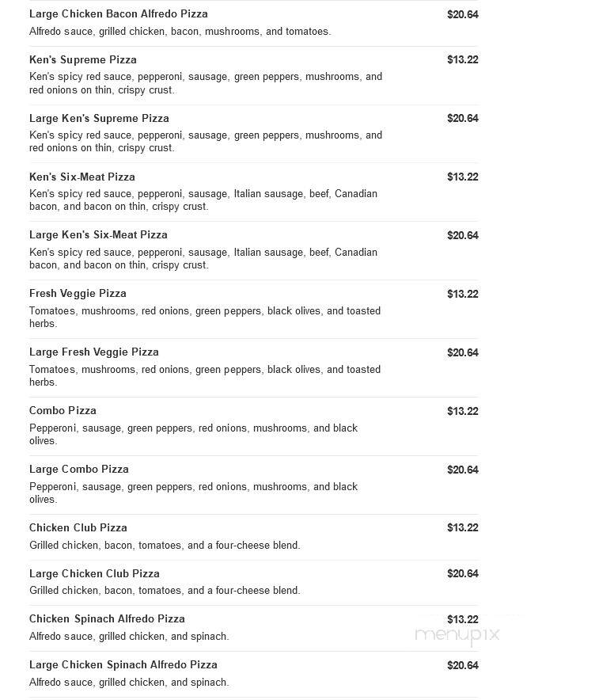599x700 pixels.
Task: Open Chicken Spinach Alfredo Pizza item
Action: (x=107, y=619)
